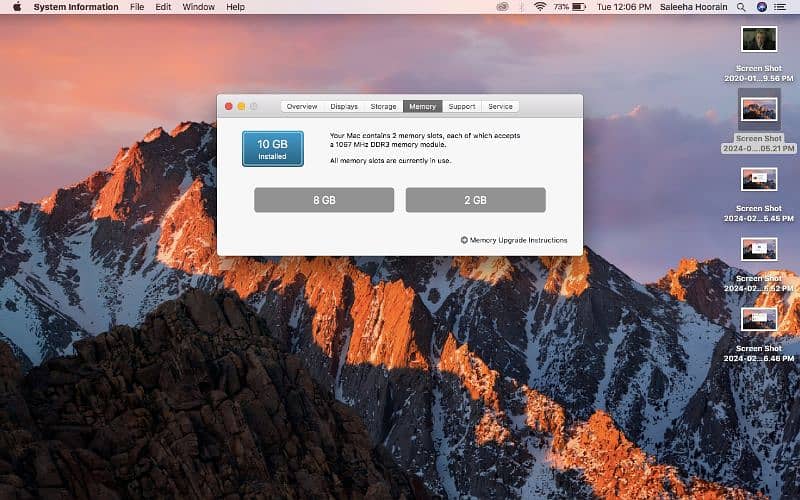Select the Storage tab
Viewport: 800px width, 500px height.
pyautogui.click(x=384, y=106)
